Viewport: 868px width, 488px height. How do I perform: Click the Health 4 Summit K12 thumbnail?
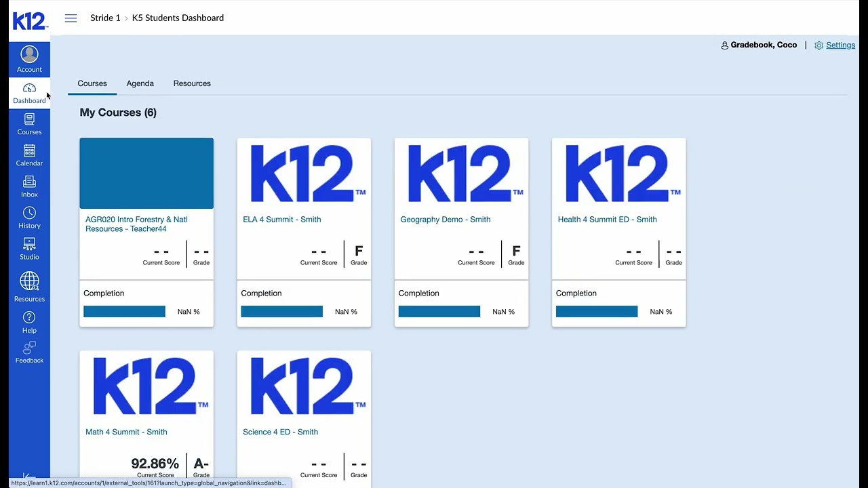tap(618, 174)
